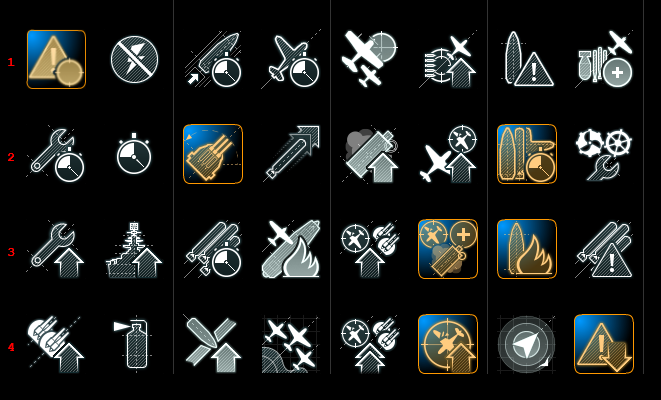This screenshot has height=400, width=661.
Task: Select the plane over burning carrier icon
Action: 291,249
